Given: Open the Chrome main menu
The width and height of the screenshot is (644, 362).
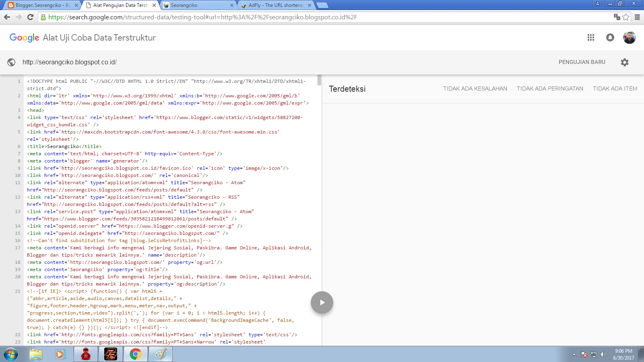Looking at the screenshot, I should [x=637, y=17].
